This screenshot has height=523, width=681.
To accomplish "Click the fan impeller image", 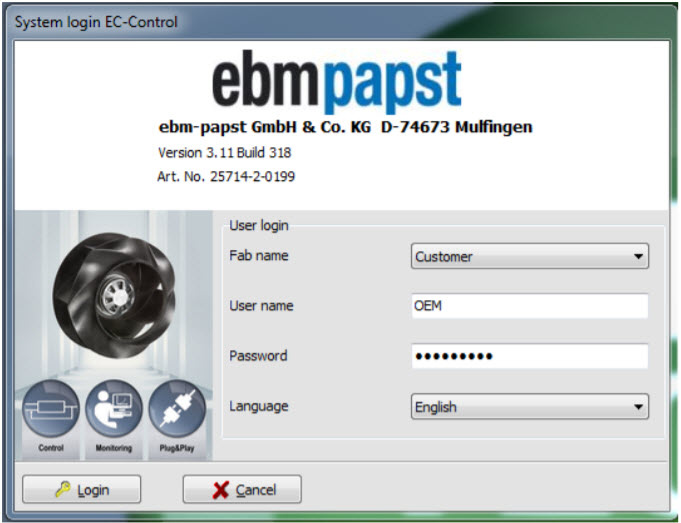I will [x=114, y=296].
